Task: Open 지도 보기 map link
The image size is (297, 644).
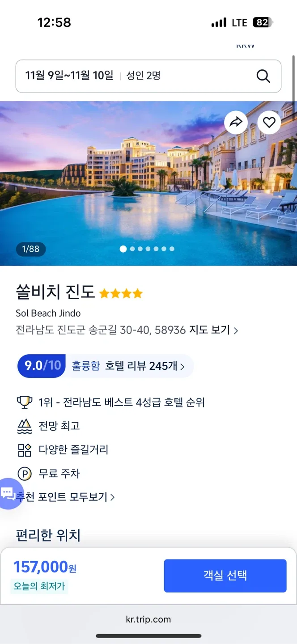Action: (213, 330)
